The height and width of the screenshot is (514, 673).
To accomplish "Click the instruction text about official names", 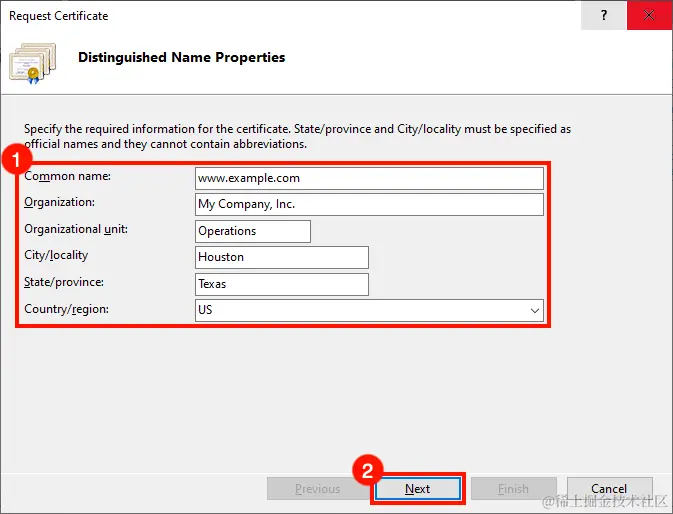I will (x=297, y=136).
